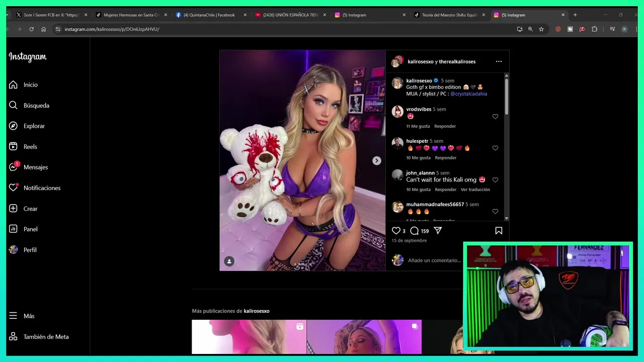The image size is (644, 362).
Task: Open Explorar compass icon
Action: point(13,126)
